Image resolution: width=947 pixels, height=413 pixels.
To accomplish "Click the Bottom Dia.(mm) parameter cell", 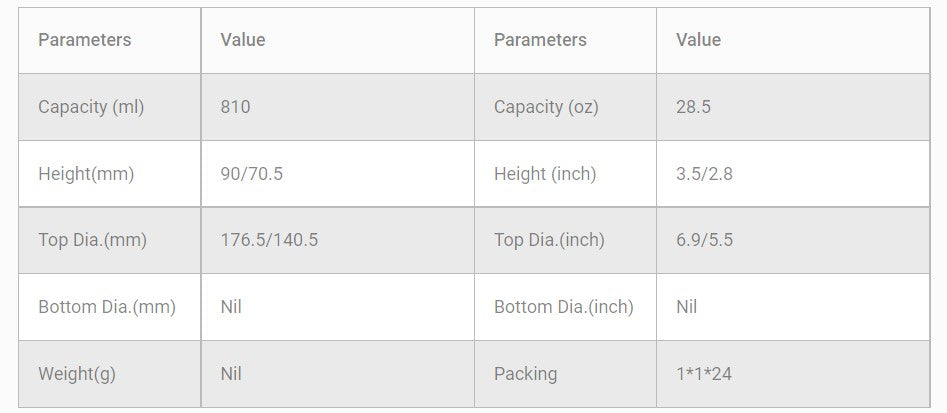I will pyautogui.click(x=107, y=307).
